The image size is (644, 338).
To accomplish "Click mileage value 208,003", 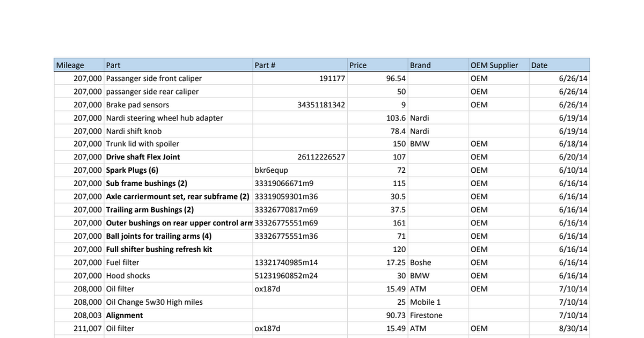I will click(79, 315).
